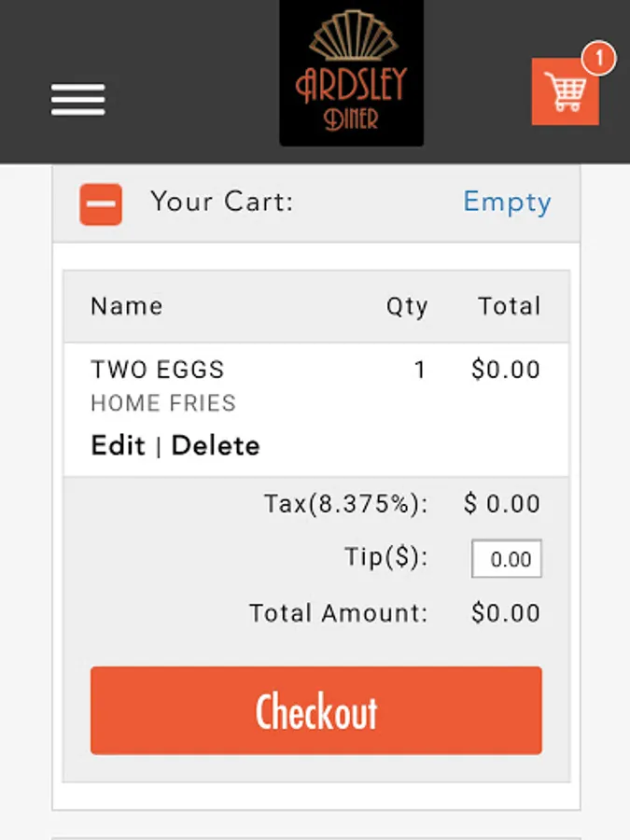
Task: Click the Two Eggs row total price
Action: coord(506,370)
